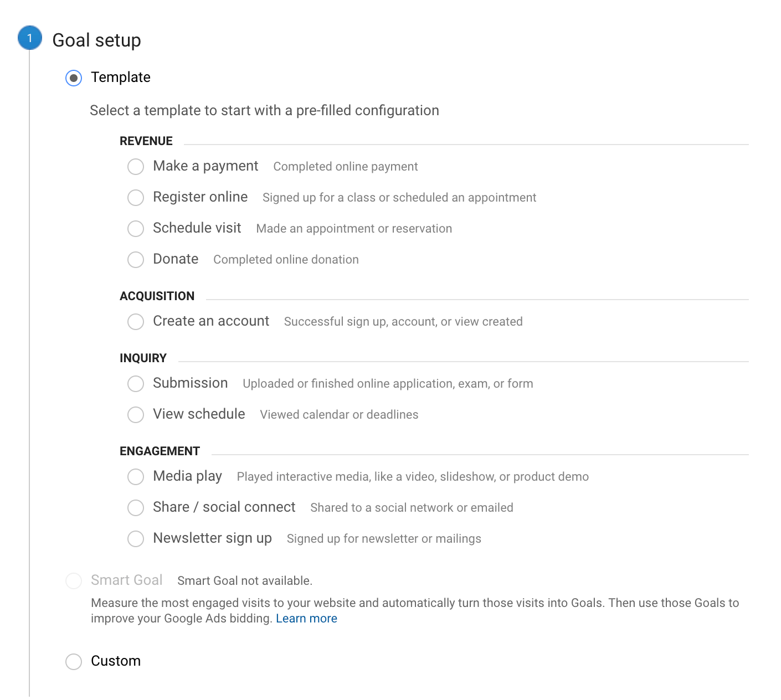Select the Media play engagement template
Screen dimensions: 781x700
136,477
